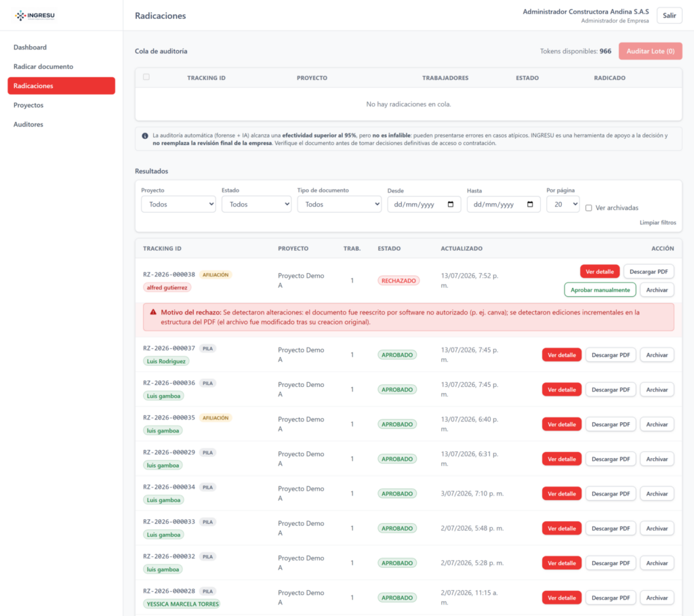
Task: Click the ACTUALIZADO column header
Action: point(462,249)
